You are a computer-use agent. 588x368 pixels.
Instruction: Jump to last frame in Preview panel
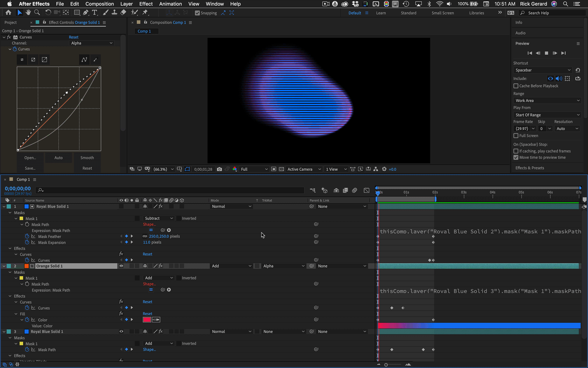(x=563, y=53)
